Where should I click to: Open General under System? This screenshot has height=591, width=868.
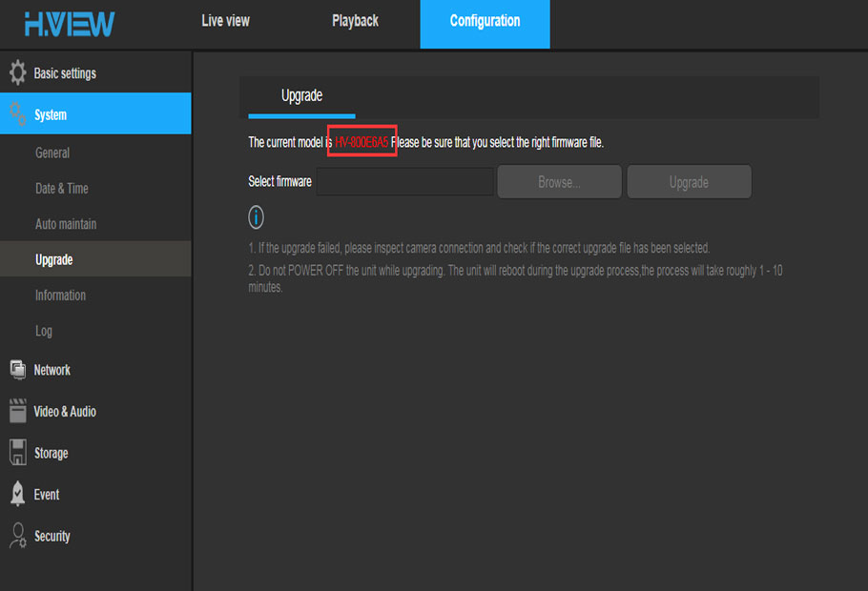click(x=52, y=153)
